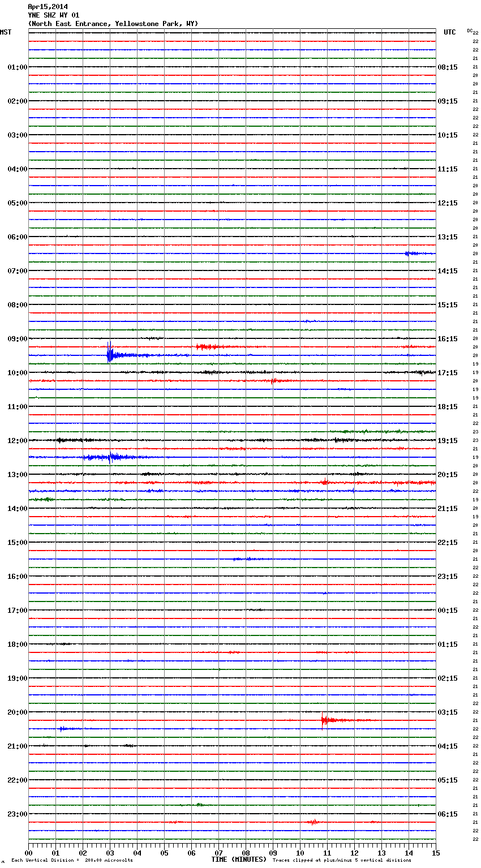Click the 00:15 UTC time label
Screen dimensions: 481x868
coord(448,611)
